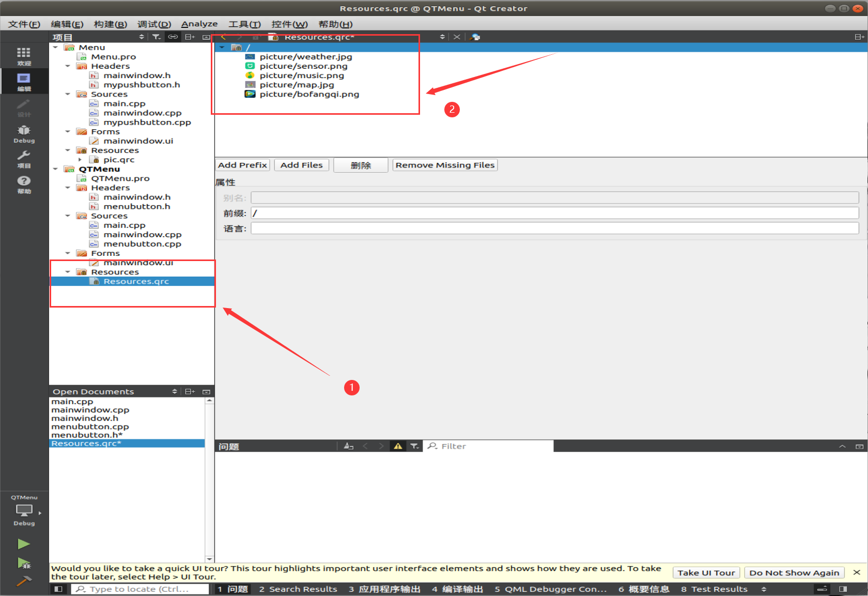Click Remove Missing Files button
Screen dimensions: 868x596
pyautogui.click(x=445, y=165)
